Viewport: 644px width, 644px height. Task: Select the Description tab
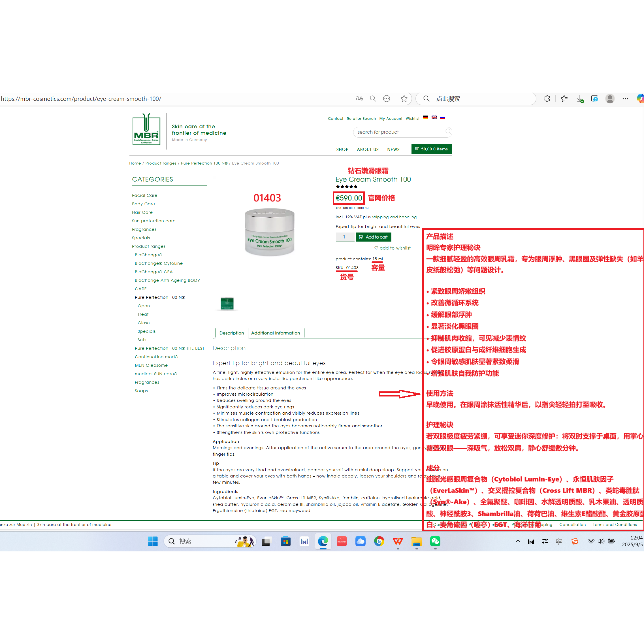(231, 333)
